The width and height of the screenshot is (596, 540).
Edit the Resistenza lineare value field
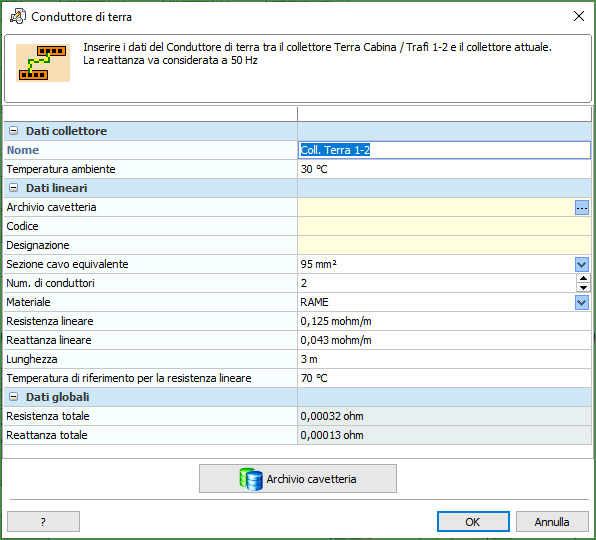click(x=444, y=321)
